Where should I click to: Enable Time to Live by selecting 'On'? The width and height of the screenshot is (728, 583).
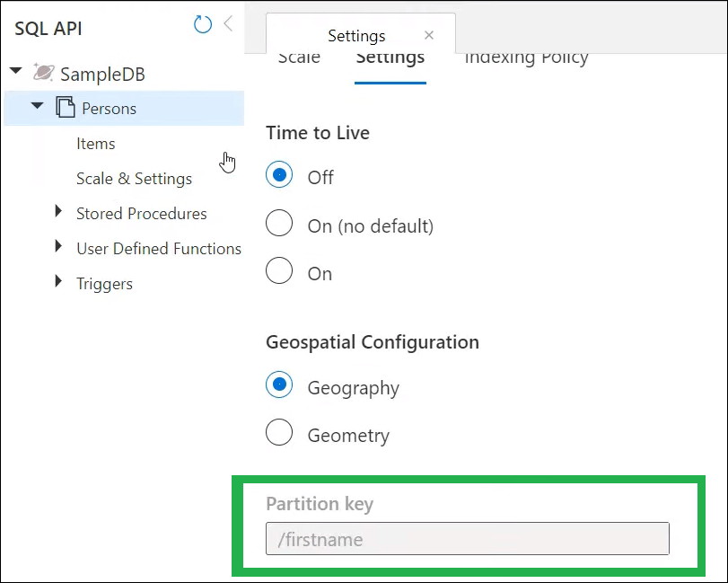tap(279, 270)
